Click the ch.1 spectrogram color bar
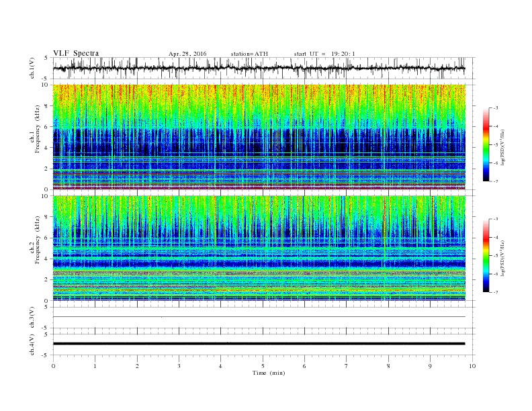532x411 pixels. point(486,144)
